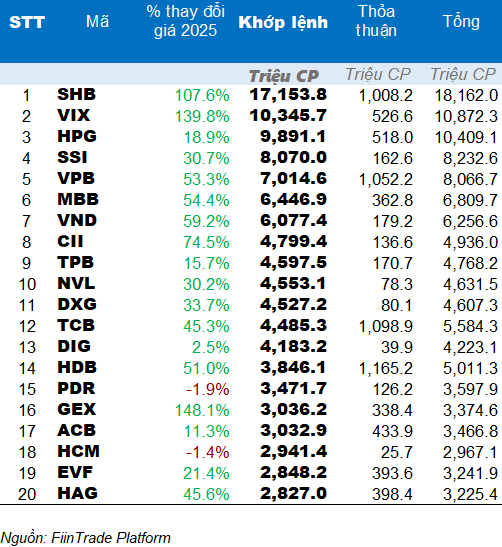
Task: Select the NVL ticker cell
Action: pos(76,283)
